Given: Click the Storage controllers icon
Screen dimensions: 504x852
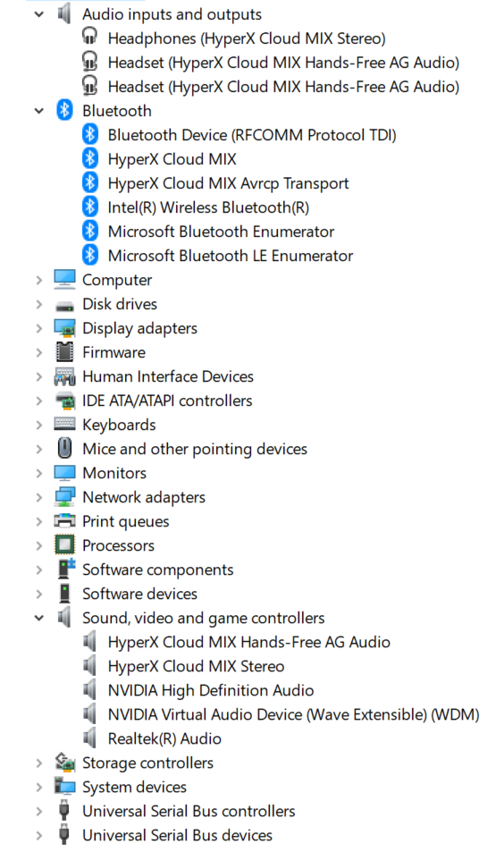Looking at the screenshot, I should tap(64, 763).
